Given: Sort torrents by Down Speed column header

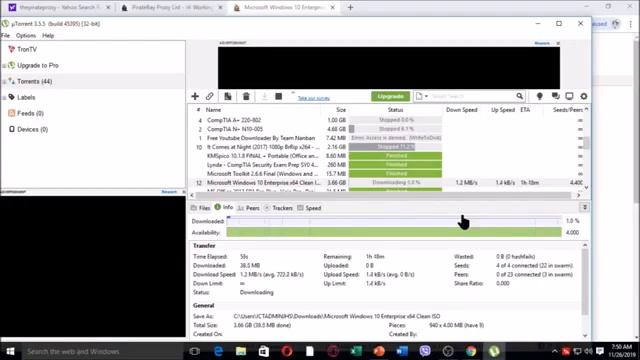Looking at the screenshot, I should [461, 110].
